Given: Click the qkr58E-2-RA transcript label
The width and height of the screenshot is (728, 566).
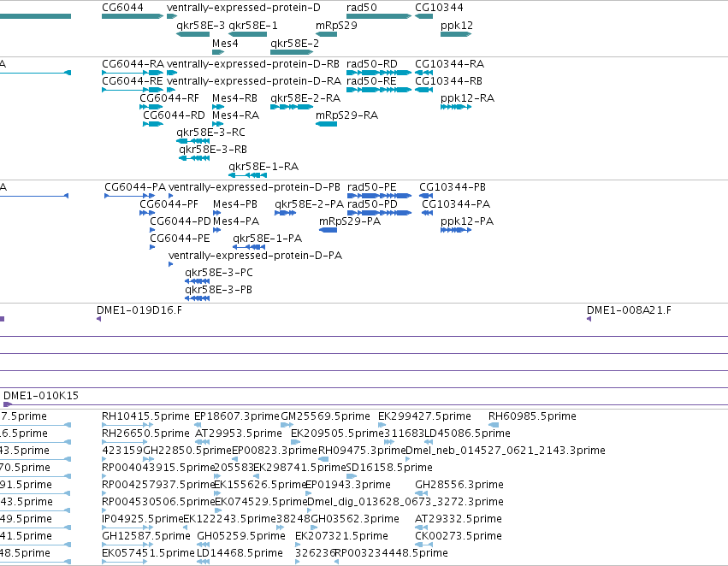Looking at the screenshot, I should coord(305,98).
